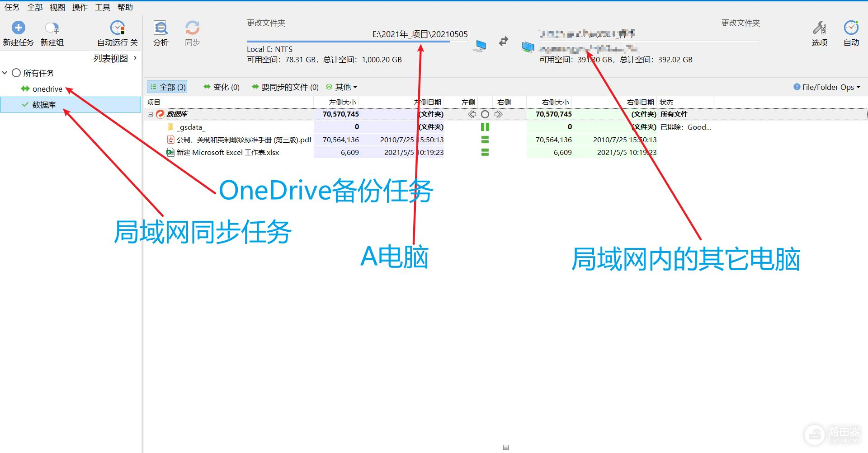
Task: Click the equal sign on the PDF row
Action: [x=485, y=140]
